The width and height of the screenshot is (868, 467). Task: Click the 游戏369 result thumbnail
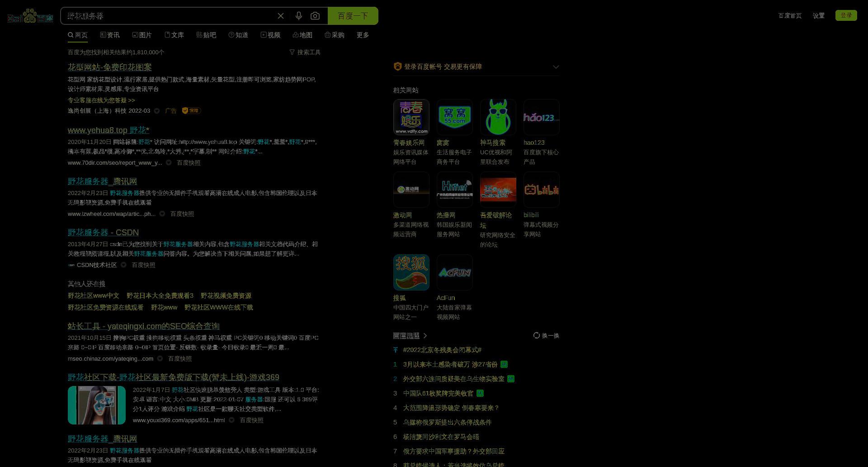pos(97,405)
